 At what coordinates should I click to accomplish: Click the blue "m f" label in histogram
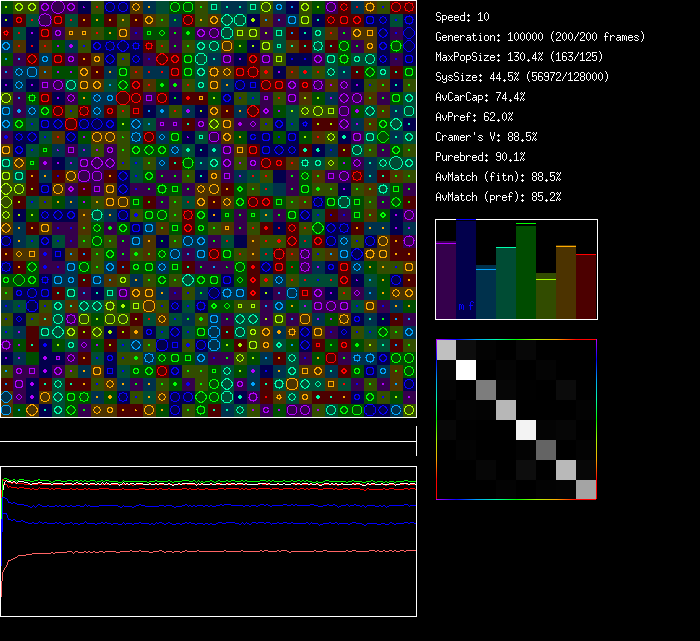tap(465, 306)
